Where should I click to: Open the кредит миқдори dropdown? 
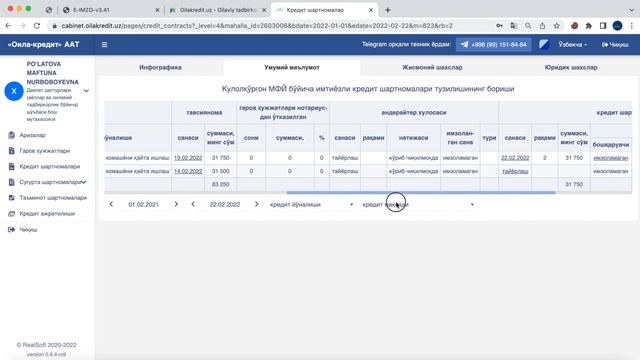tap(418, 204)
